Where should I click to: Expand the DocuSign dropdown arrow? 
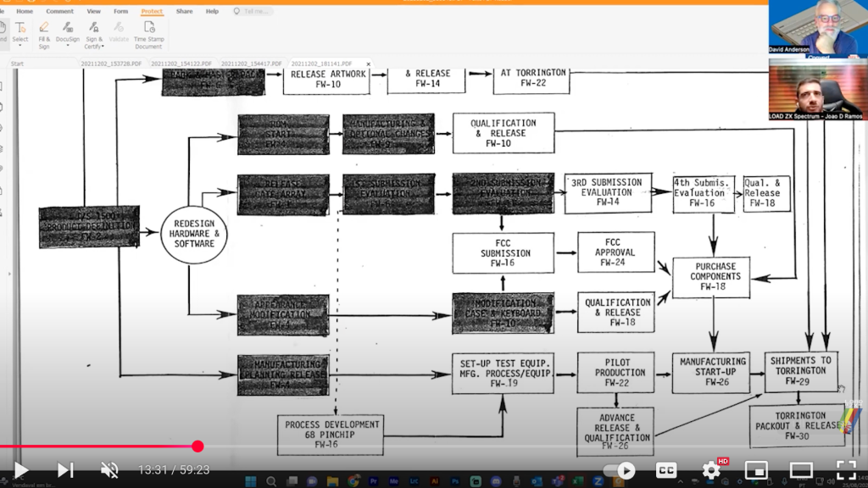click(x=68, y=46)
